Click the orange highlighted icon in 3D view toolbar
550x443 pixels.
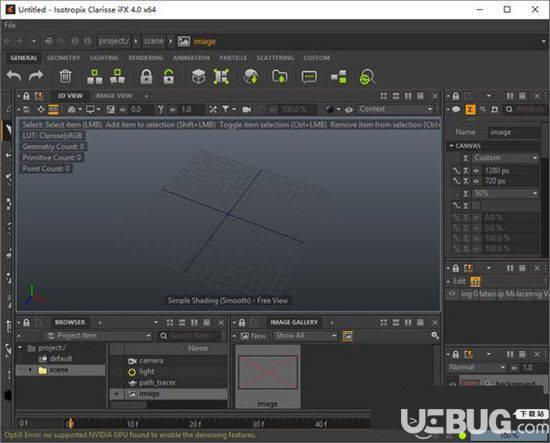[53, 109]
